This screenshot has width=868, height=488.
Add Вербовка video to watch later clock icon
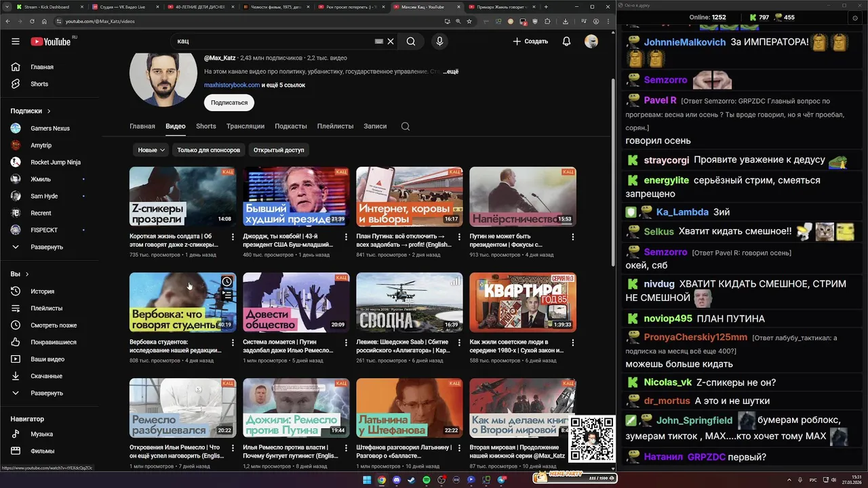tap(227, 281)
